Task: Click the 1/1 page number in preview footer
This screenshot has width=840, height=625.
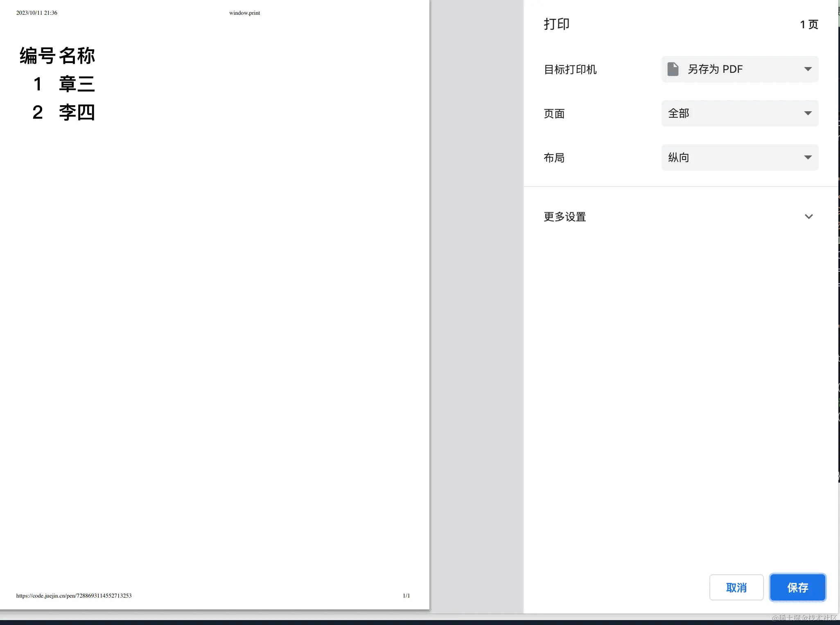Action: [x=406, y=596]
